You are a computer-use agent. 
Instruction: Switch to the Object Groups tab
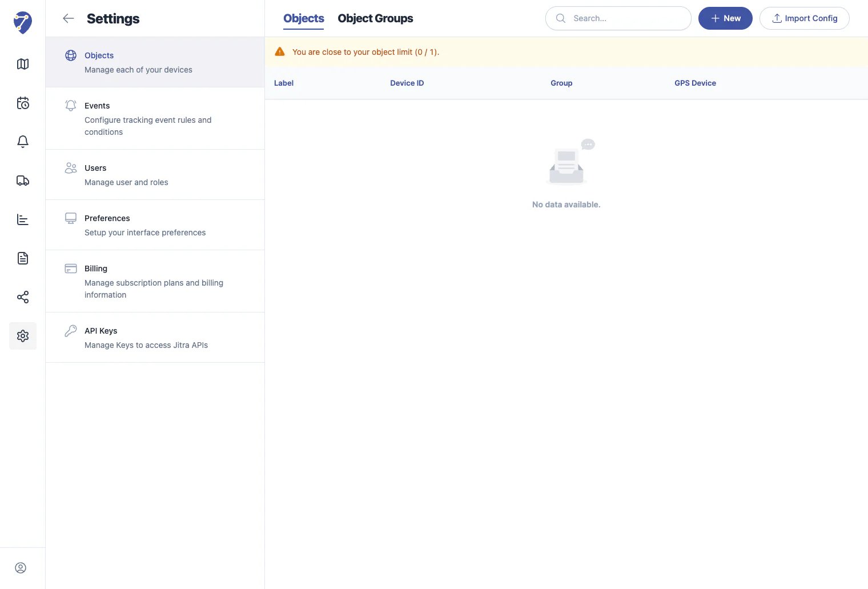[375, 18]
